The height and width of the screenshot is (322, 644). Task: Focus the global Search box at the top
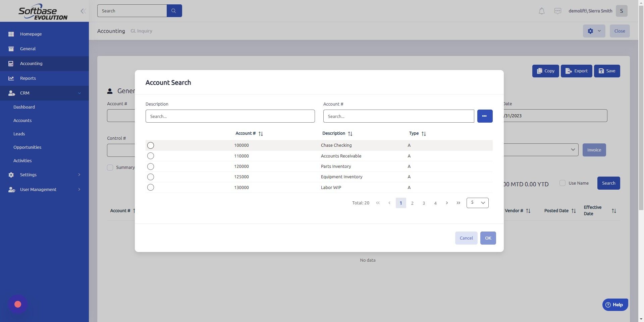[132, 11]
